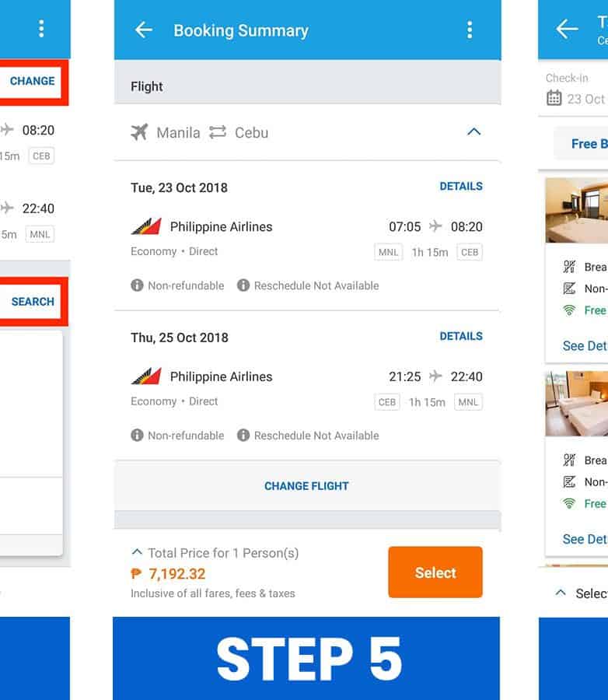Click the Non-refundable info icon for 23 Oct flight
Viewport: 608px width, 700px height.
[x=138, y=285]
